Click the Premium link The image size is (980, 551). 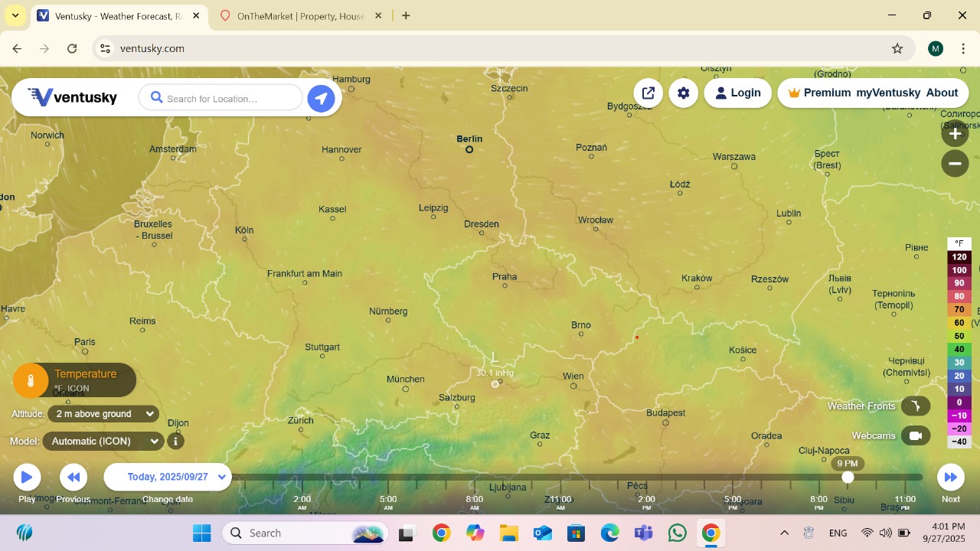[819, 93]
